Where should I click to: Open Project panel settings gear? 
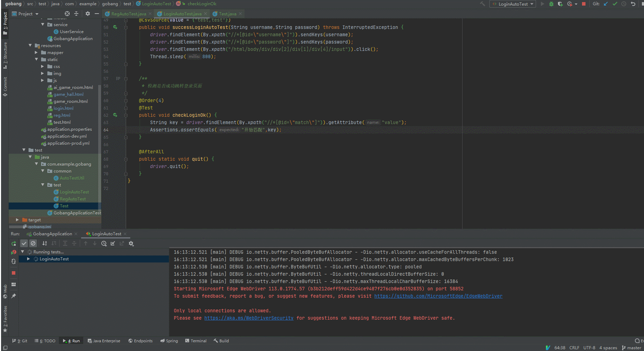click(x=87, y=14)
